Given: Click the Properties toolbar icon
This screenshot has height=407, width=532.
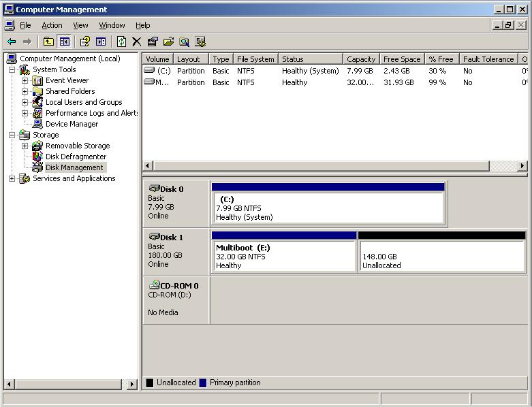Looking at the screenshot, I should point(153,42).
